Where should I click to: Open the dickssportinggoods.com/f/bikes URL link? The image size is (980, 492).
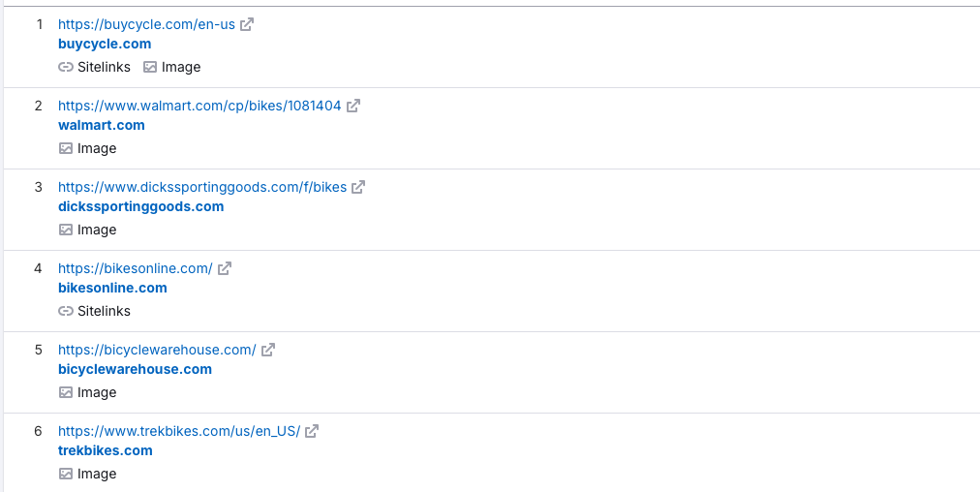pos(202,187)
